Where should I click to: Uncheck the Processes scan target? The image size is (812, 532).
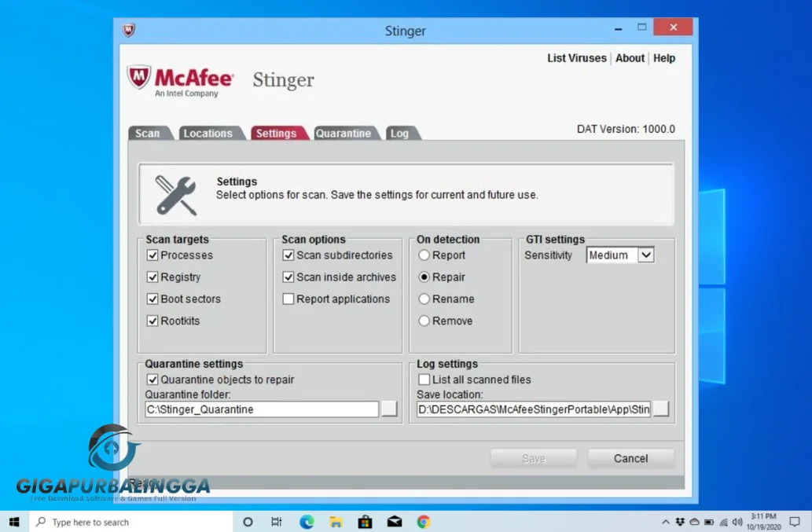click(152, 255)
